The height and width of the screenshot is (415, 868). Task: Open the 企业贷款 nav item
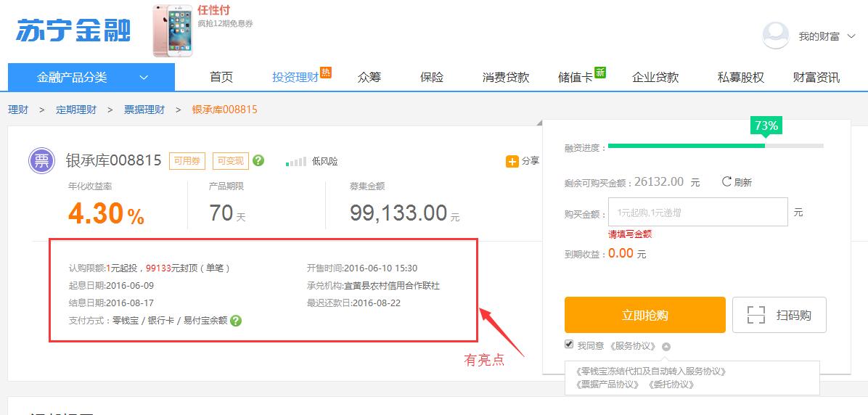[x=655, y=78]
